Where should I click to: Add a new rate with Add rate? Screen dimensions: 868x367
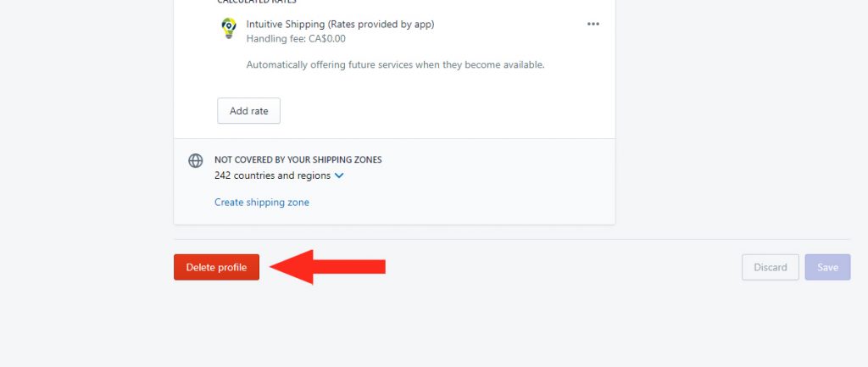pos(248,111)
